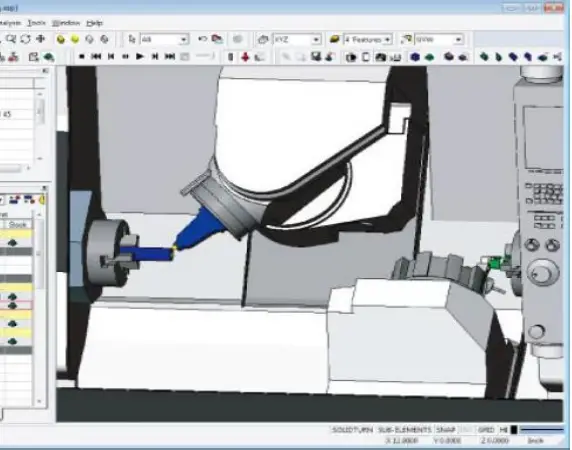This screenshot has height=450, width=572.
Task: Toggle GRID mode in status bar
Action: [486, 430]
